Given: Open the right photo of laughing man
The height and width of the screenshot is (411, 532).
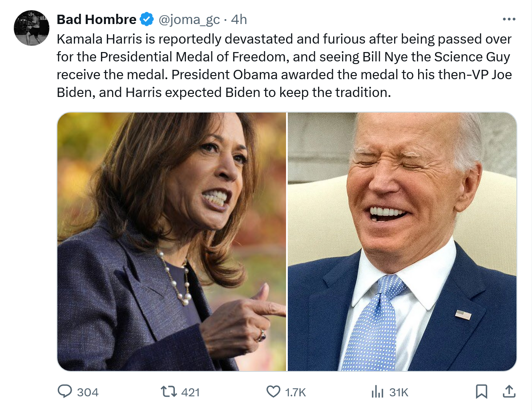Looking at the screenshot, I should [x=402, y=242].
